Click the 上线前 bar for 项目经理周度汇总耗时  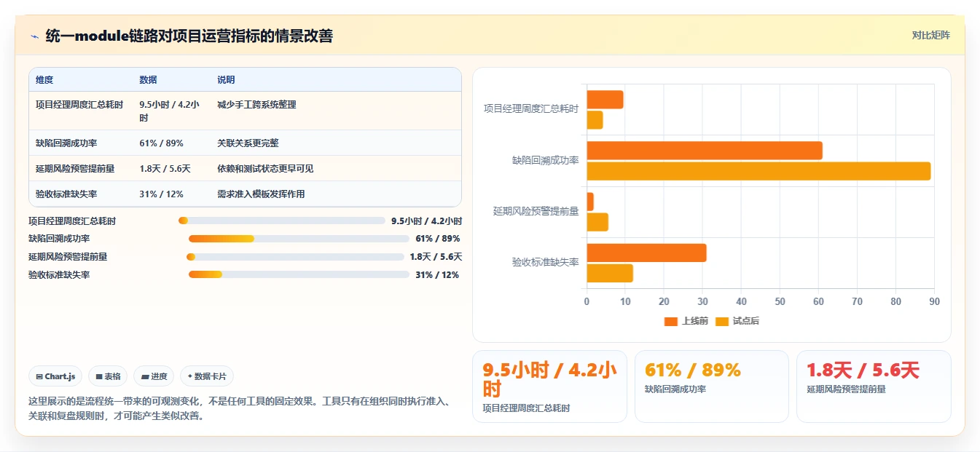[x=605, y=100]
